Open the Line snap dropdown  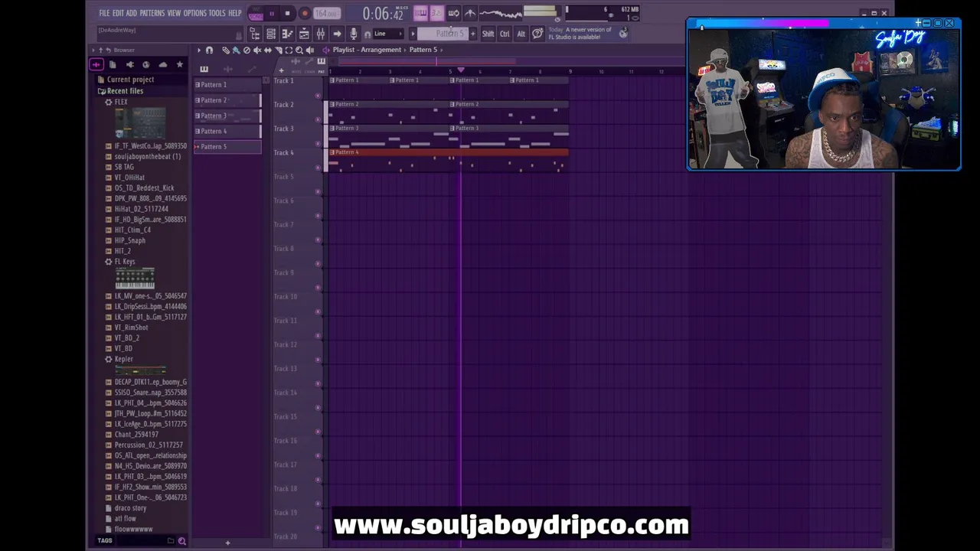coord(387,34)
